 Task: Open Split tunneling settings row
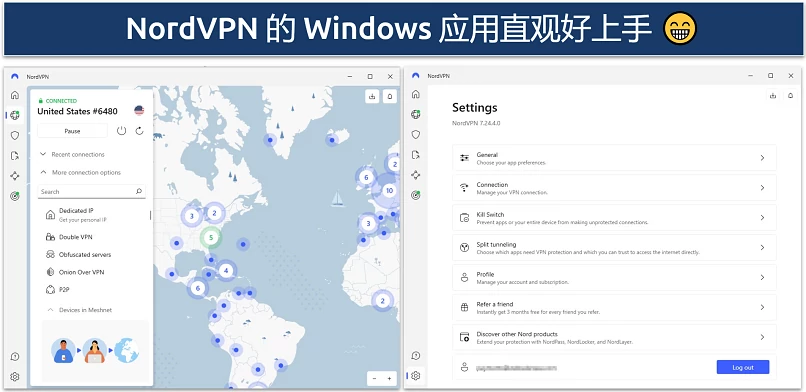(x=614, y=248)
